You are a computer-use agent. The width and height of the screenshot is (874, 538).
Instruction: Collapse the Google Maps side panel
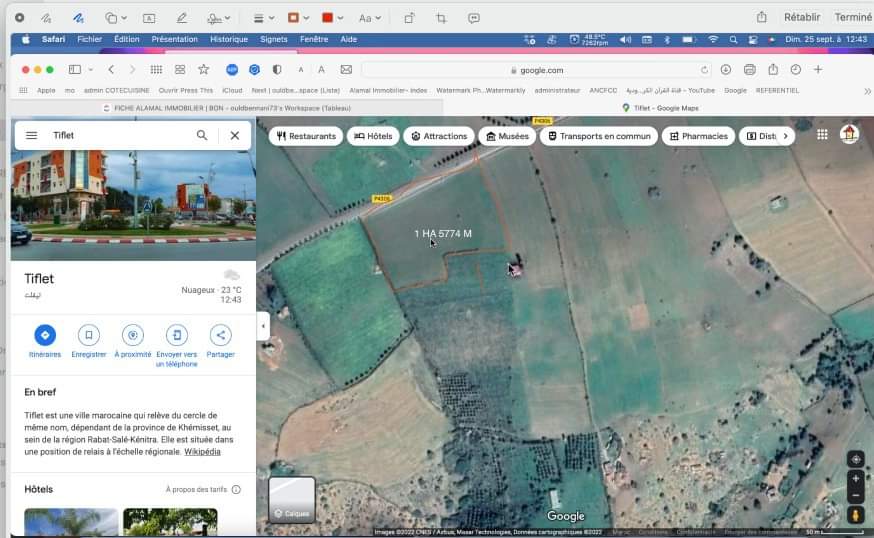pos(263,326)
